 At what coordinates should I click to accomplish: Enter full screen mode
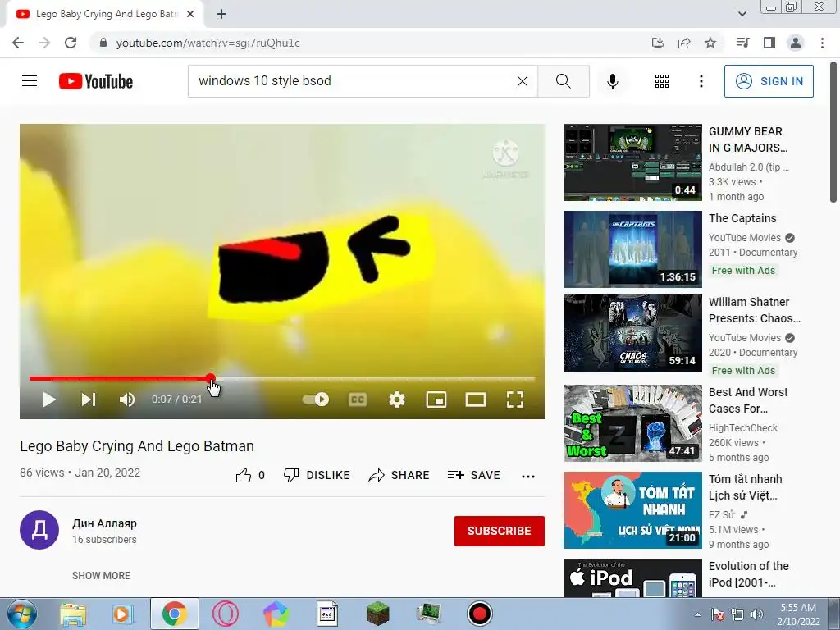coord(515,399)
